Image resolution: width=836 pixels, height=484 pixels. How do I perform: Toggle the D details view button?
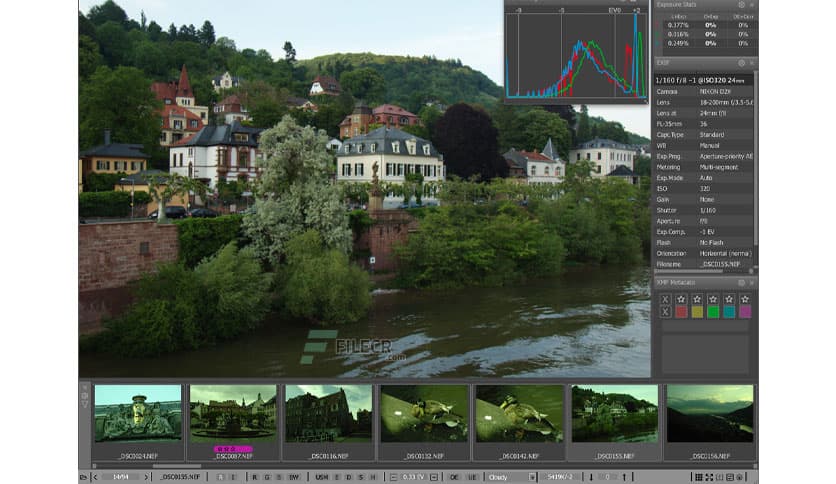coord(349,477)
